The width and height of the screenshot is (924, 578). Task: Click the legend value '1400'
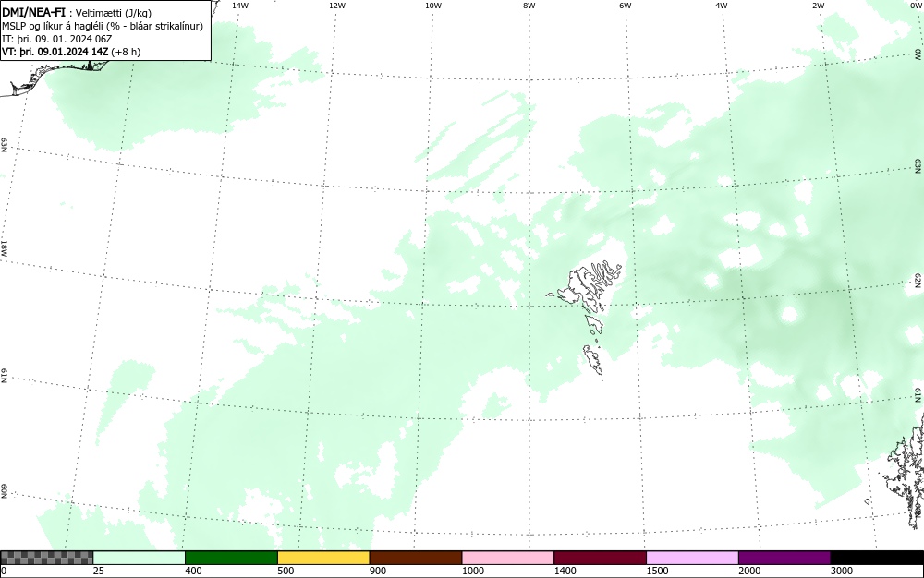pos(565,571)
